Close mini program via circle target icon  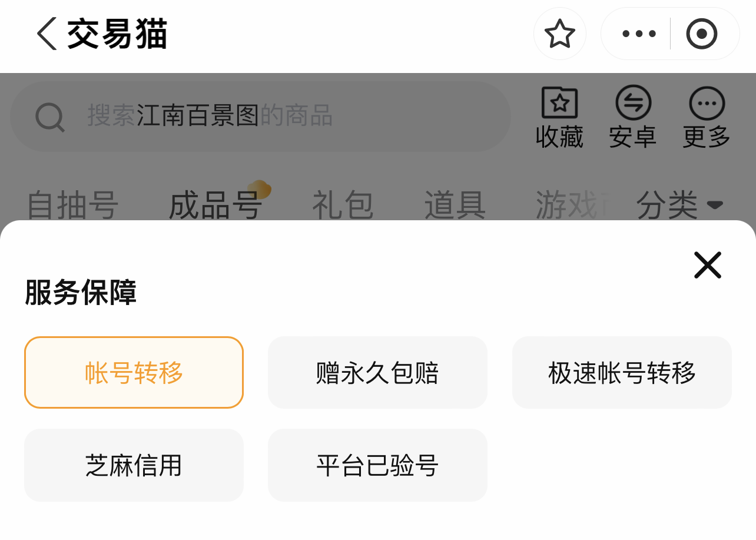tap(702, 34)
